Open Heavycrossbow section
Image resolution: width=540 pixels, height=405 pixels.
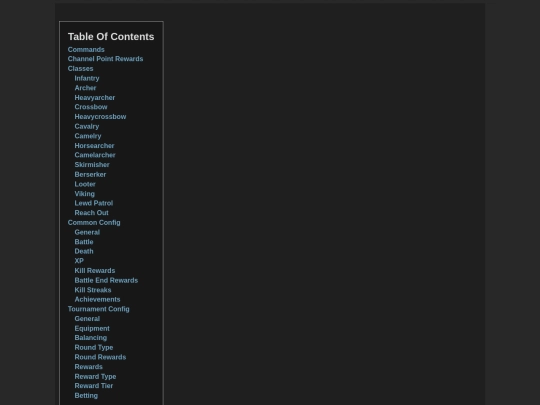100,117
